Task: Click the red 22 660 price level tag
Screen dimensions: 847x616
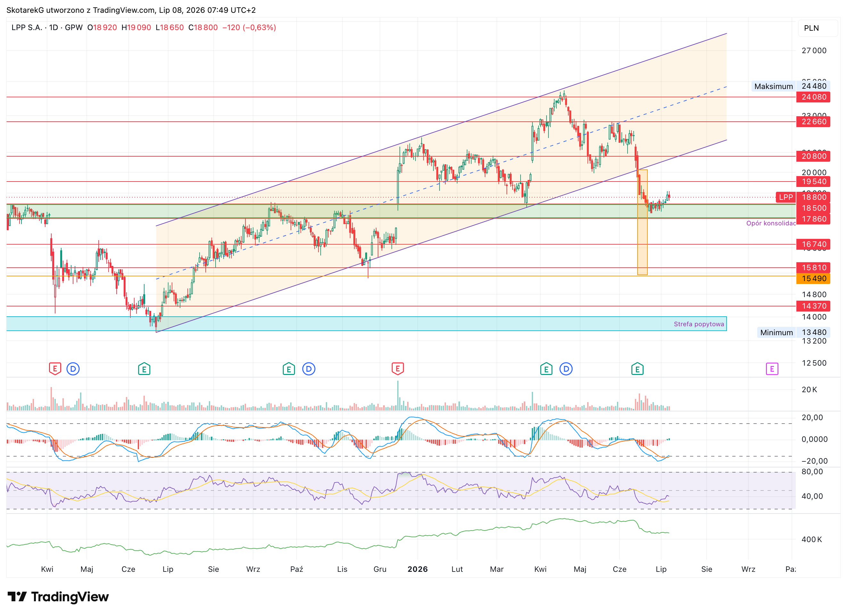Action: coord(813,122)
